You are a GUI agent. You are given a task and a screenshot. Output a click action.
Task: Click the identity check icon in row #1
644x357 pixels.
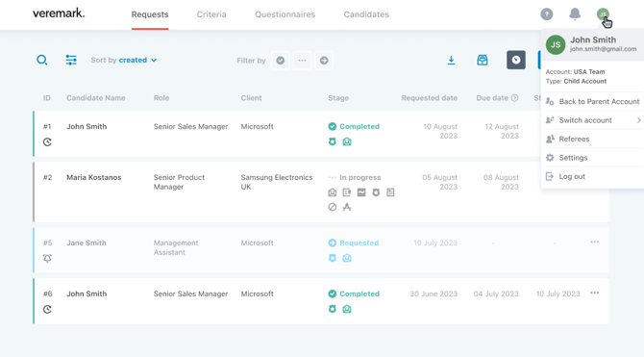tap(347, 141)
